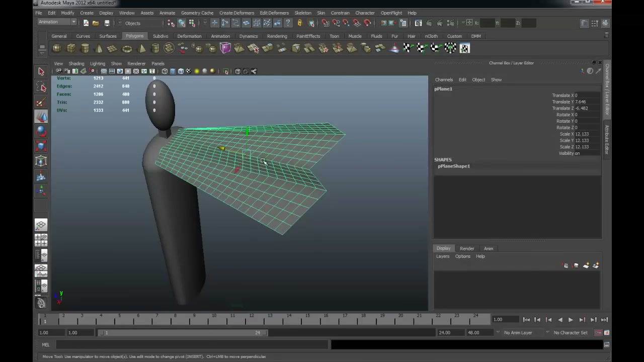Screen dimensions: 644x362
Task: Activate the Paint selection tool
Action: point(41,102)
